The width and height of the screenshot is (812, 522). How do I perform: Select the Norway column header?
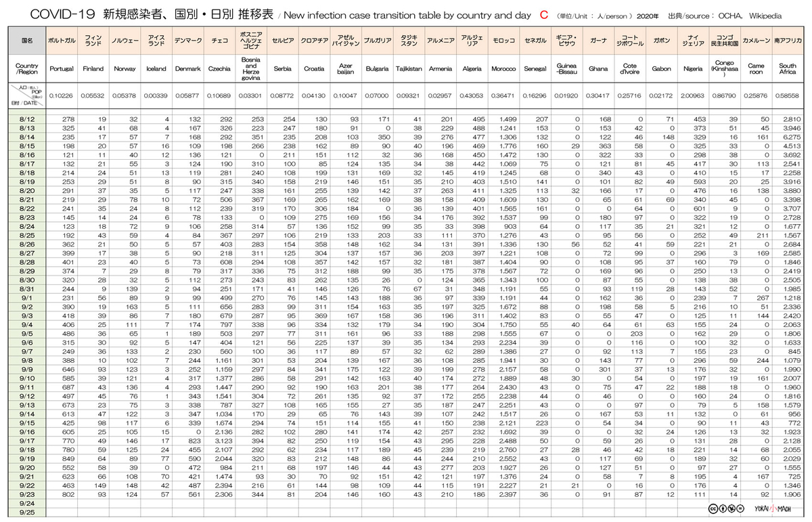pos(125,69)
